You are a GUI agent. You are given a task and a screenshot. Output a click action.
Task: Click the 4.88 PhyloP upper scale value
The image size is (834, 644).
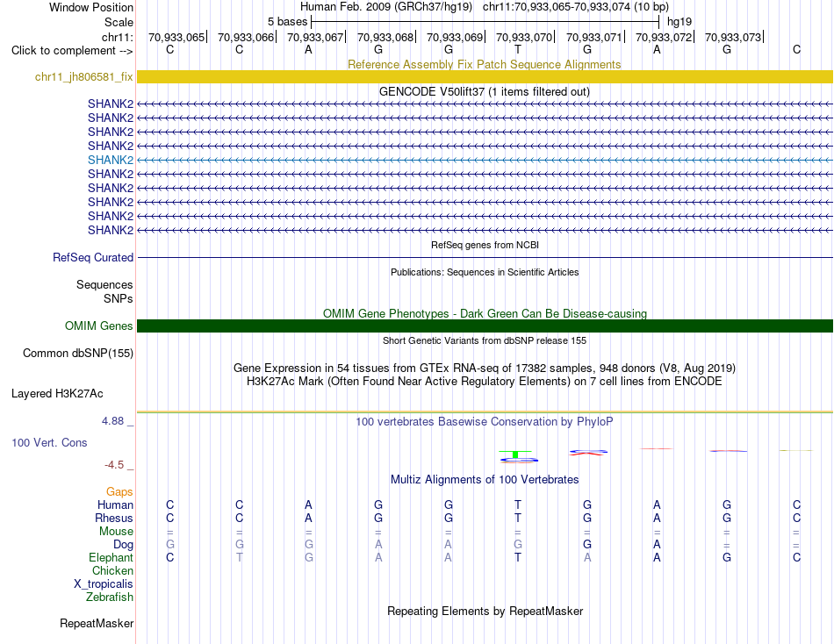pos(112,420)
